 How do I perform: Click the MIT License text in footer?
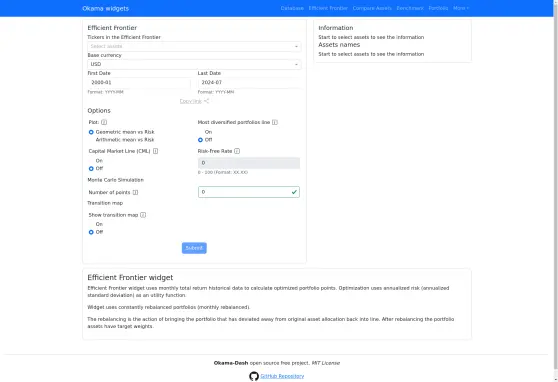tap(326, 363)
